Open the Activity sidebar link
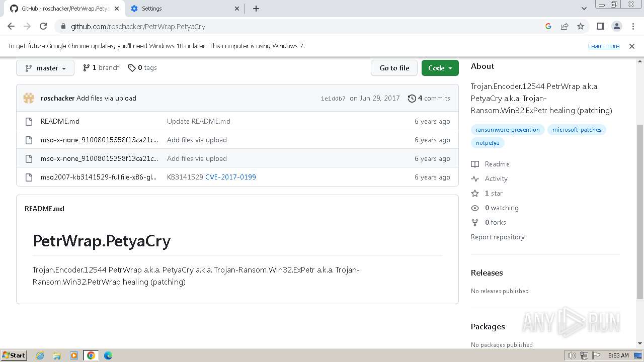 [x=490, y=178]
